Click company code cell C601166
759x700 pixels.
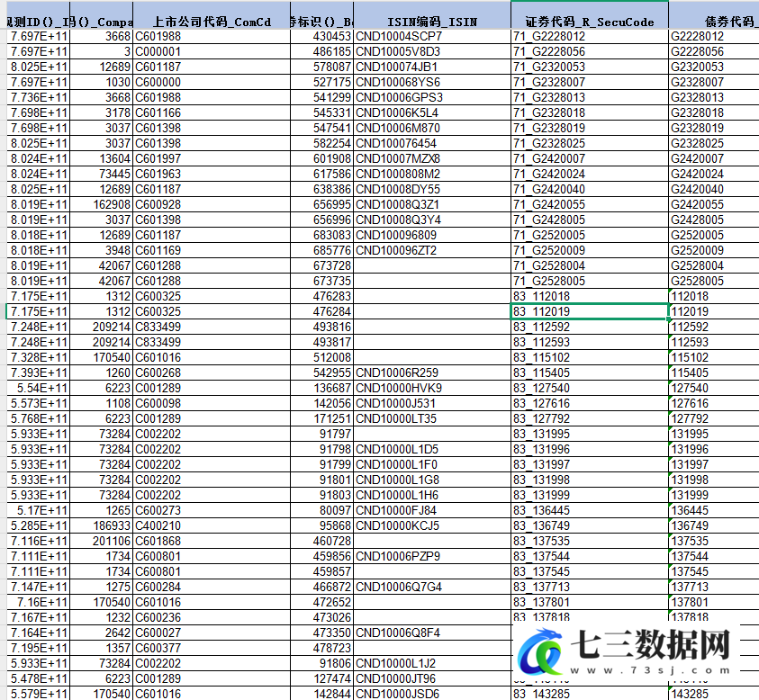click(x=212, y=112)
